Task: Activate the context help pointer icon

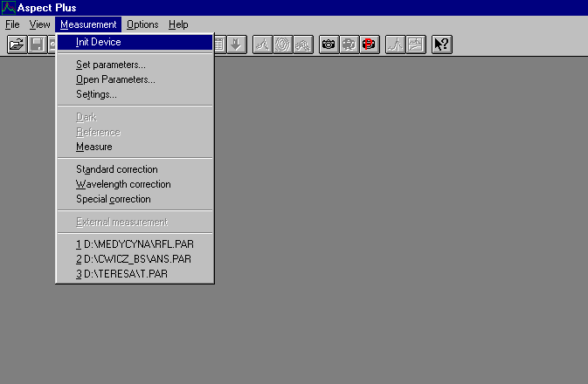Action: pyautogui.click(x=441, y=45)
